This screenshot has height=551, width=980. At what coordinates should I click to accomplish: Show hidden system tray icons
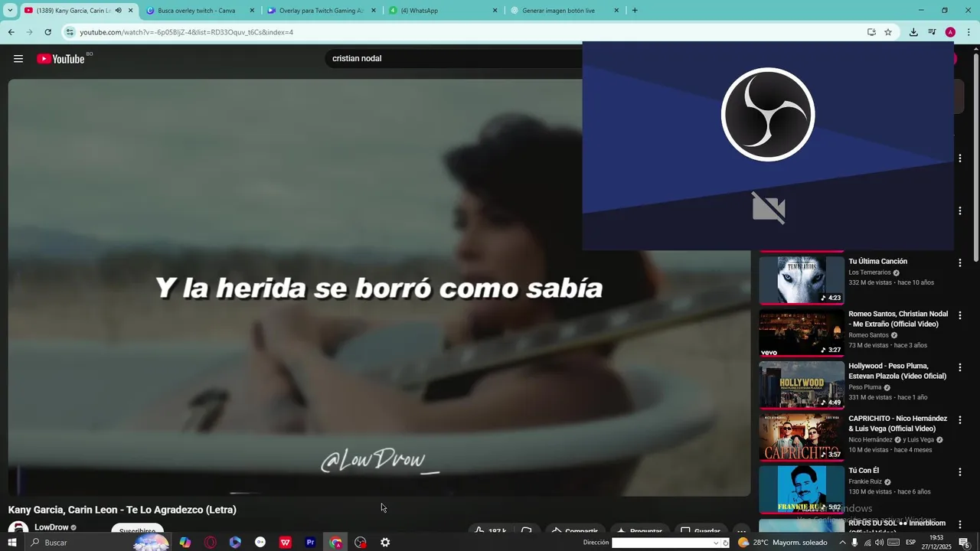[842, 543]
